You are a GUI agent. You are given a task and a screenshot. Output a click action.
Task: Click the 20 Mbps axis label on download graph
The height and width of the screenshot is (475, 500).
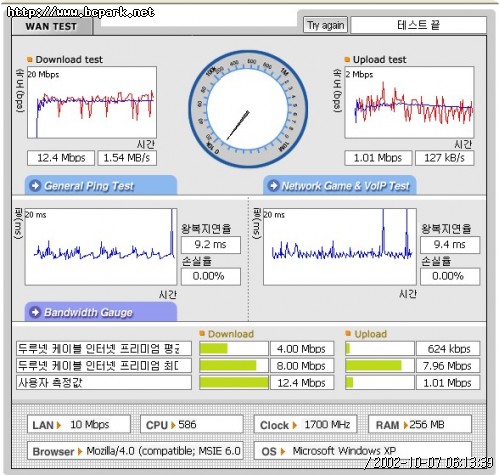point(43,74)
